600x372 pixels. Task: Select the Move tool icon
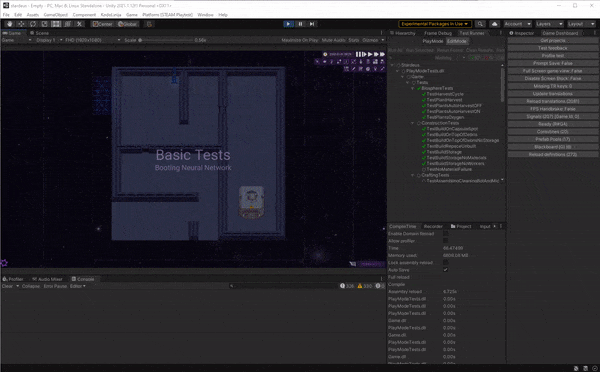coord(21,24)
